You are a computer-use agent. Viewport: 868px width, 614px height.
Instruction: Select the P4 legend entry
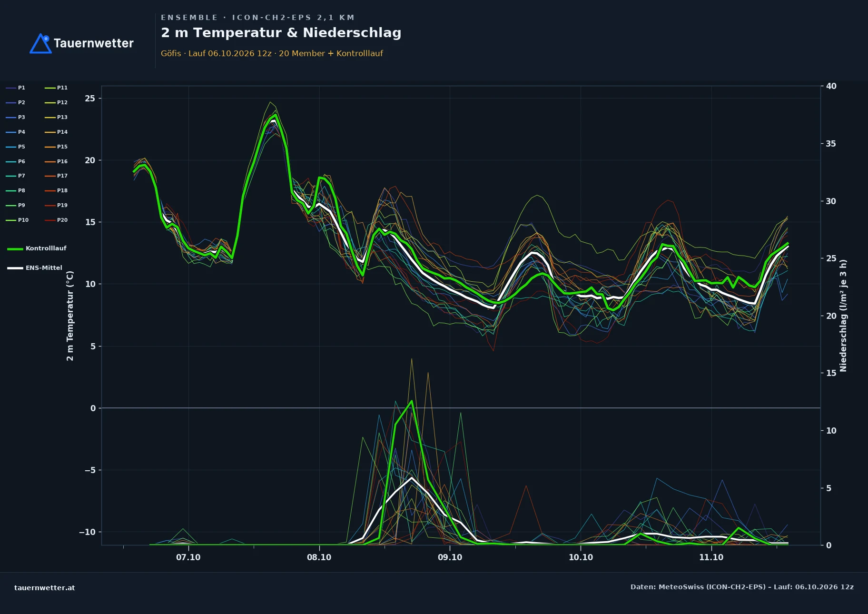point(15,132)
